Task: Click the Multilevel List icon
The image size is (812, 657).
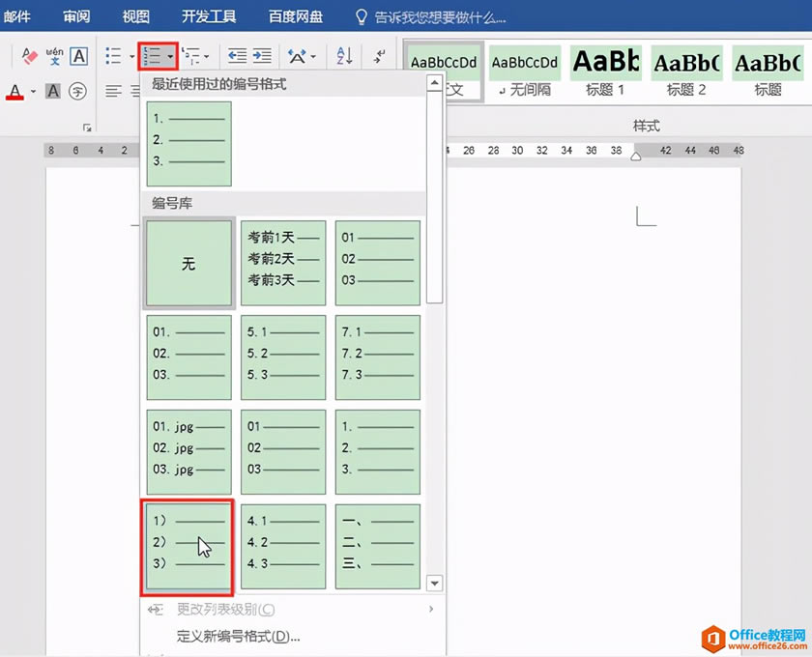Action: 191,56
